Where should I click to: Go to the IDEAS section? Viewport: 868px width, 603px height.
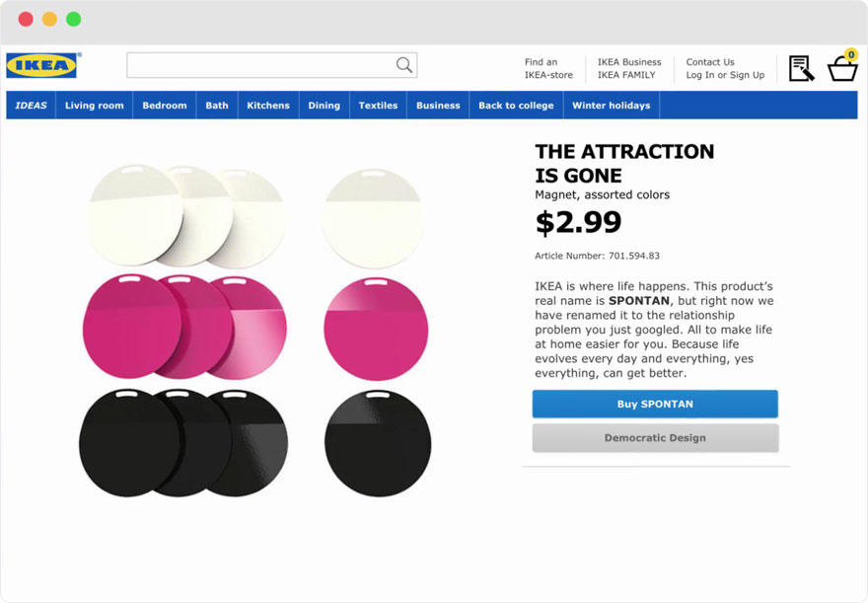pos(32,106)
